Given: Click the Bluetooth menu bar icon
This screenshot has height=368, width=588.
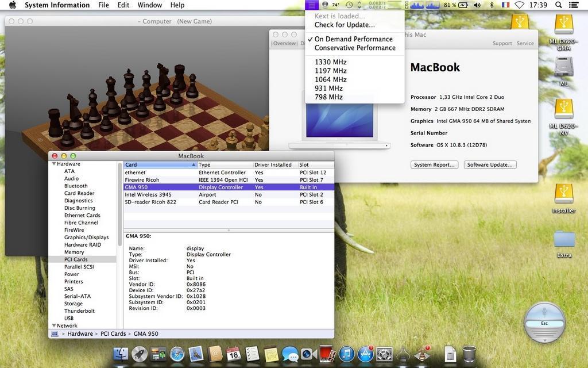Looking at the screenshot, I should (492, 5).
